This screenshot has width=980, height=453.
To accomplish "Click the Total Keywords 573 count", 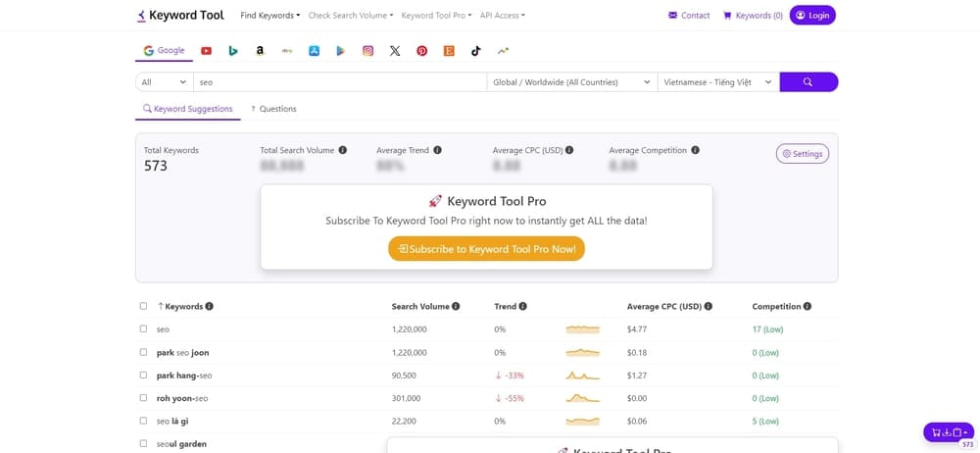I will coord(156,166).
